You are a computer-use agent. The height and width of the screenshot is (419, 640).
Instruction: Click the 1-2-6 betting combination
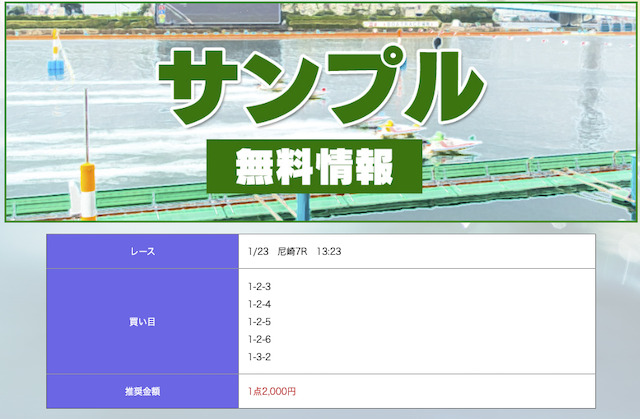point(260,339)
